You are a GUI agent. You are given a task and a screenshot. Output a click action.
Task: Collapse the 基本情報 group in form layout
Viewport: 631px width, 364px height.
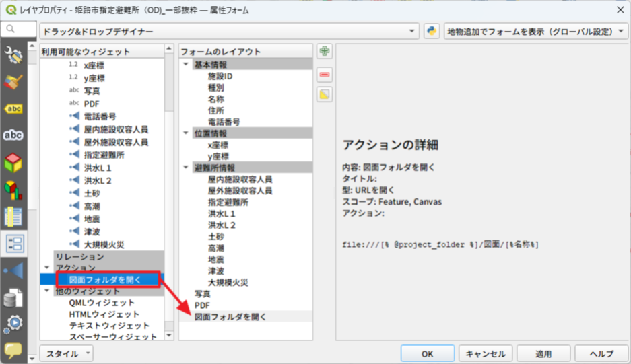tap(187, 65)
